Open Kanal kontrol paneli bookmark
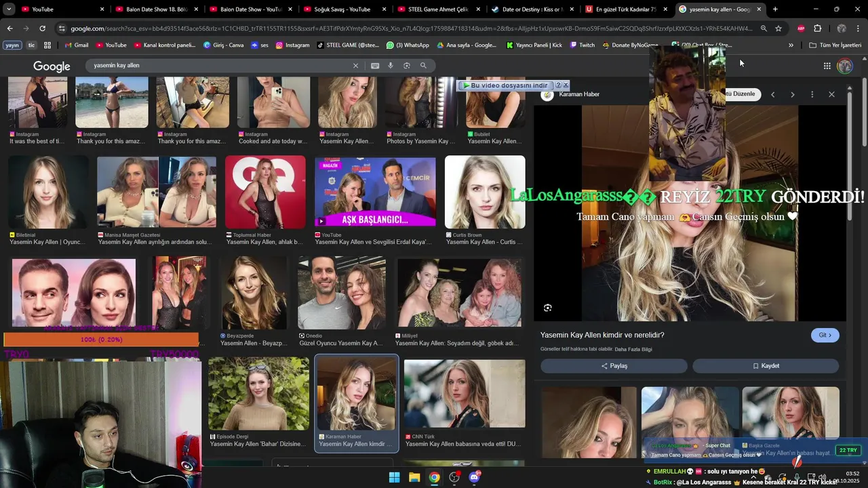The height and width of the screenshot is (488, 868). [165, 45]
